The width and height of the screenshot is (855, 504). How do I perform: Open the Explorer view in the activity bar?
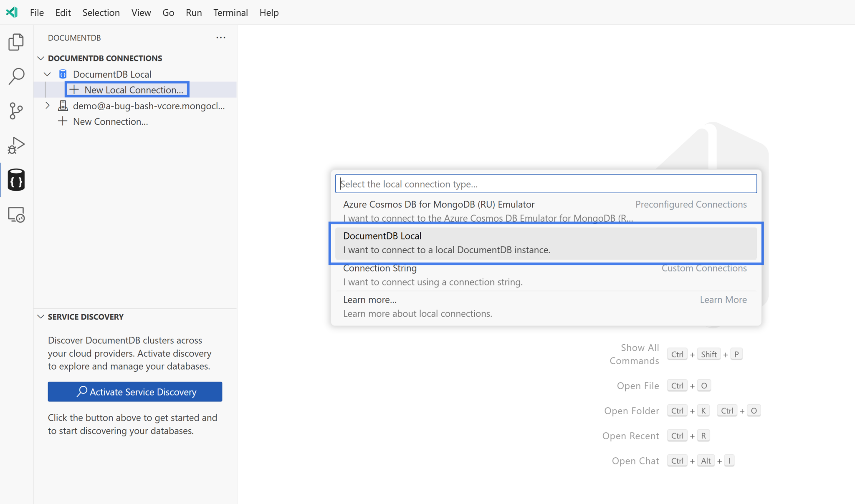(x=16, y=42)
